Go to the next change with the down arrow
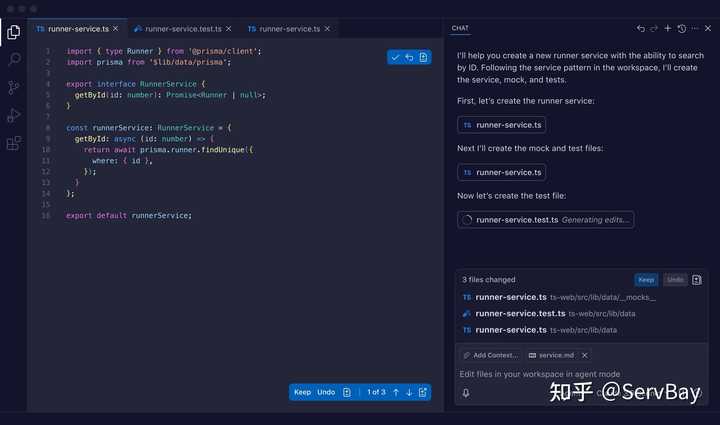This screenshot has height=425, width=720. (x=409, y=392)
